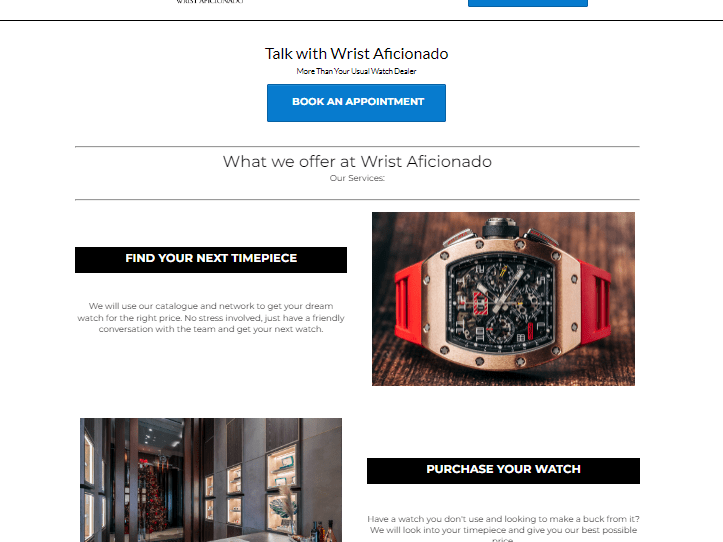The image size is (723, 542).
Task: Open the showroom interior photo
Action: pos(211,480)
